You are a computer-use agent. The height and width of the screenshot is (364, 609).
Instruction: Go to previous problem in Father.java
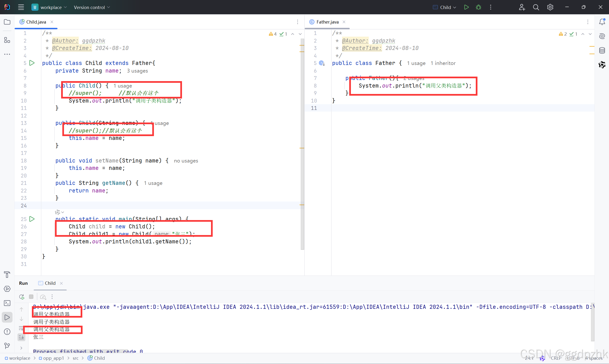click(x=583, y=34)
